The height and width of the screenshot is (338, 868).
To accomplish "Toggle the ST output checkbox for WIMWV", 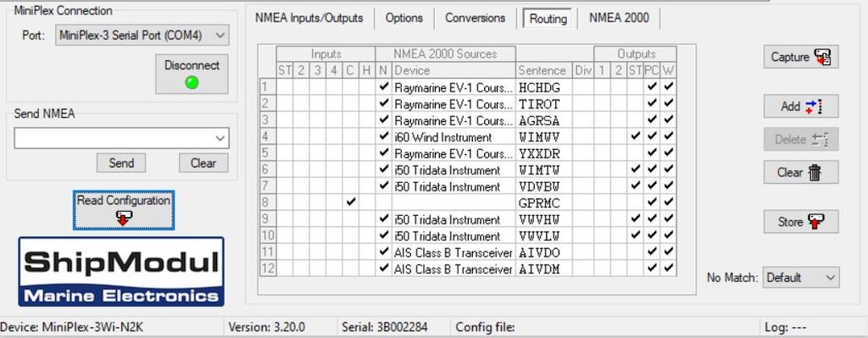I will tap(636, 136).
